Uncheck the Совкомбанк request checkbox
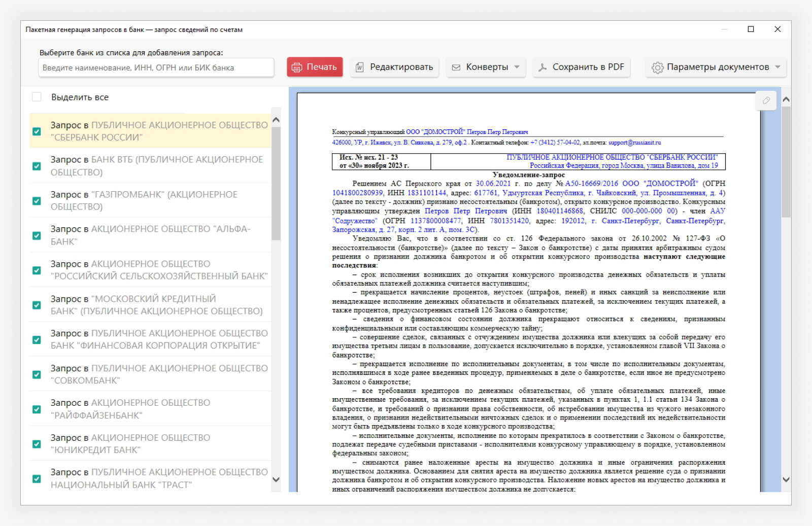This screenshot has width=812, height=526. click(37, 374)
